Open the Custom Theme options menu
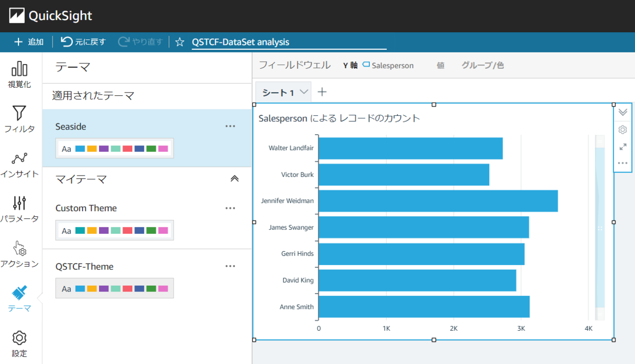The height and width of the screenshot is (364, 635). pos(230,208)
